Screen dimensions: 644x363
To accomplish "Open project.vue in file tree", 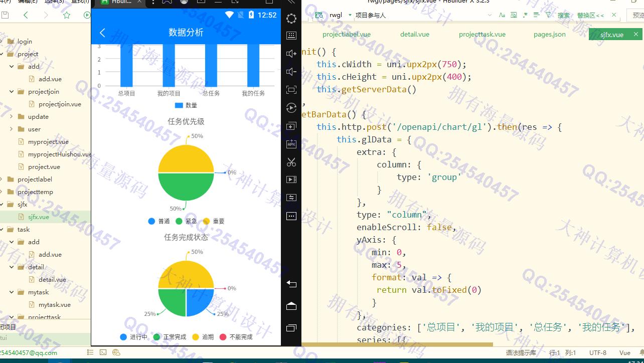I will (x=44, y=167).
